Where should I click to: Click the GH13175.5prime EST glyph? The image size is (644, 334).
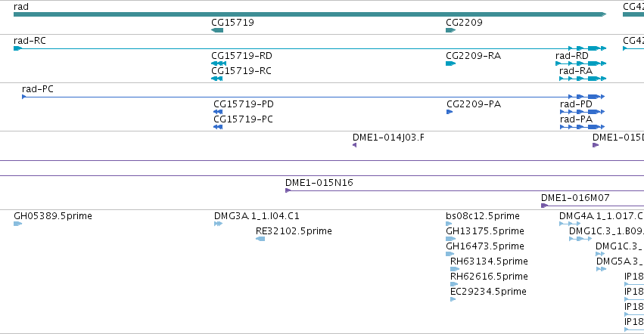[x=450, y=240]
